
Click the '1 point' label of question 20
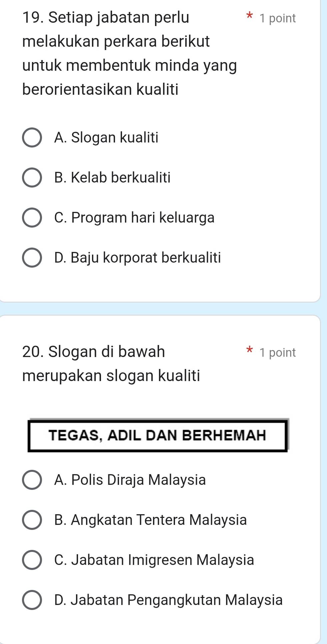point(277,353)
